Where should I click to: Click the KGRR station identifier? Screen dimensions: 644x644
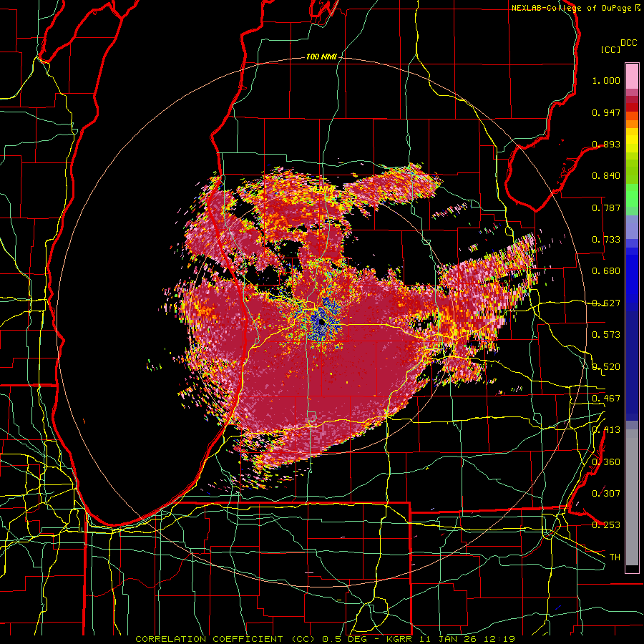pos(399,639)
